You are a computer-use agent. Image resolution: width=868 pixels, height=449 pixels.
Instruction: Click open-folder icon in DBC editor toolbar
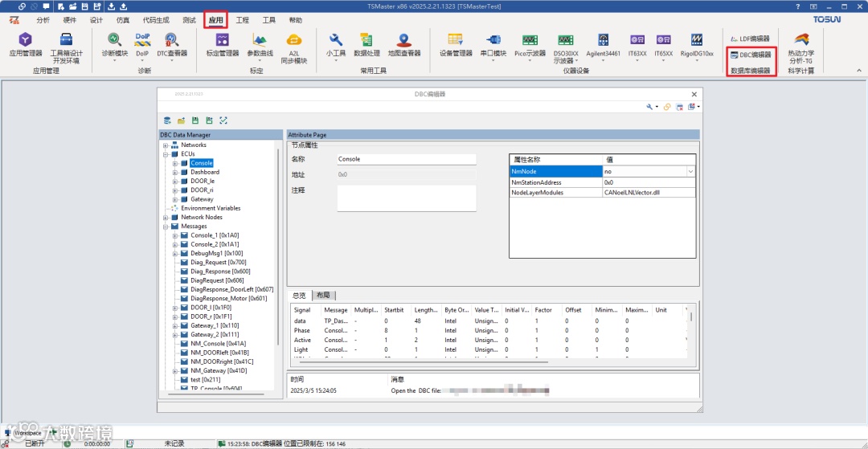tap(181, 120)
